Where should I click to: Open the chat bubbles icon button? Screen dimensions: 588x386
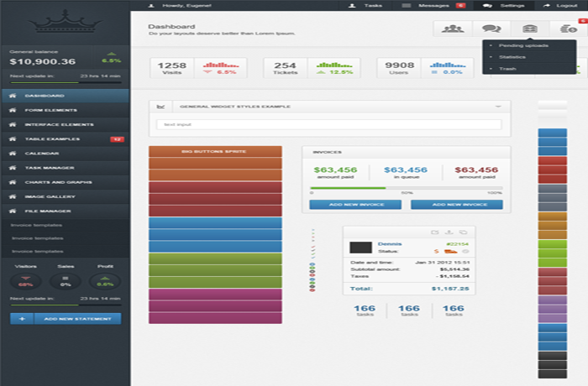491,29
